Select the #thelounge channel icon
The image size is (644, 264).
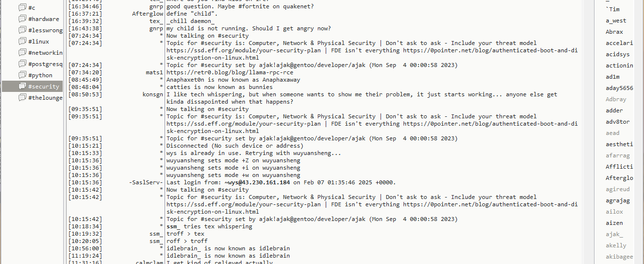[x=22, y=98]
